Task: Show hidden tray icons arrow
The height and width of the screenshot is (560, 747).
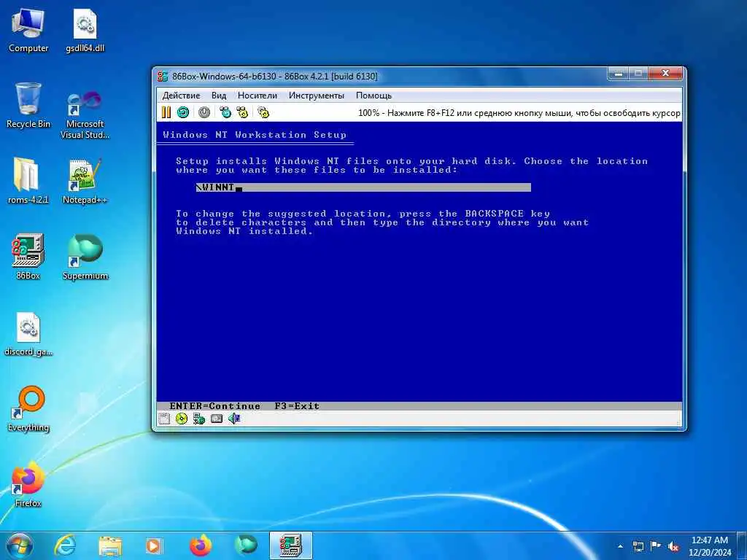Action: pos(620,546)
